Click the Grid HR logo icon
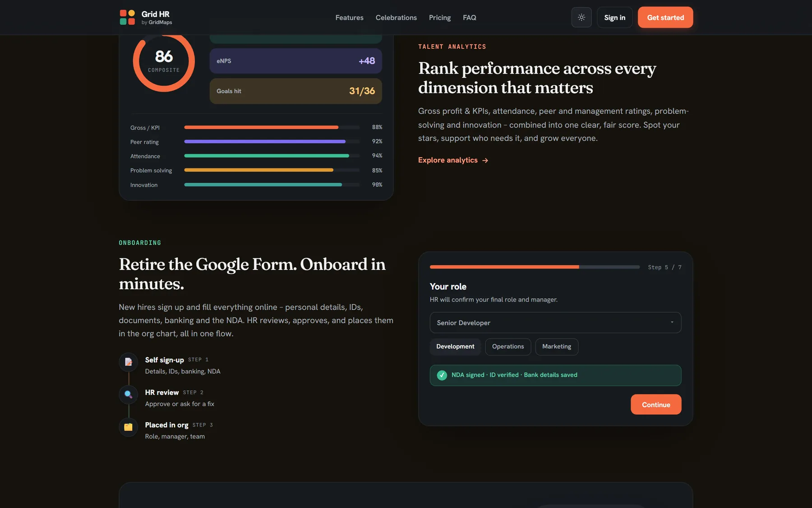The image size is (812, 508). pos(127,17)
